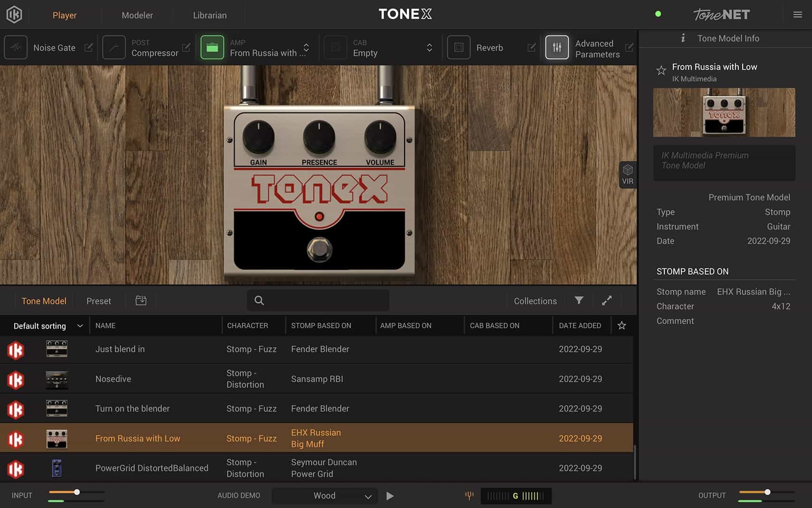Click the GAIN knob on pedal
812x508 pixels.
coord(258,137)
